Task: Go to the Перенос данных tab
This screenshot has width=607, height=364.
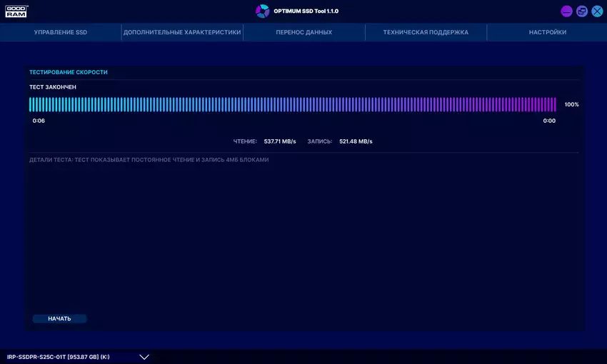Action: point(304,32)
